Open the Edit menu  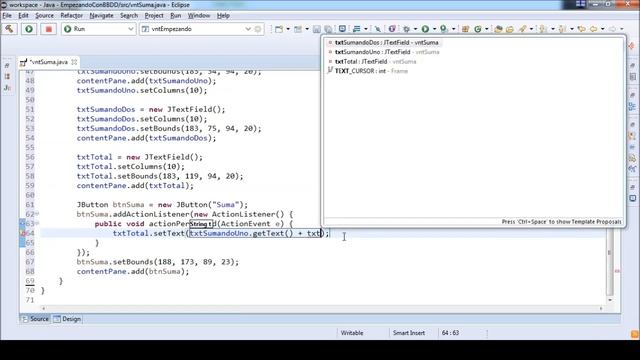pos(23,16)
